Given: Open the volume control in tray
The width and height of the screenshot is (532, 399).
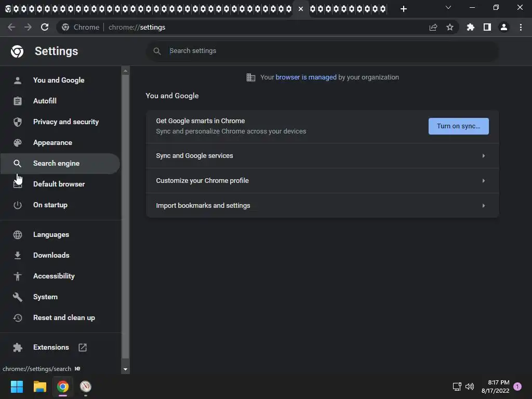Looking at the screenshot, I should pos(470,387).
